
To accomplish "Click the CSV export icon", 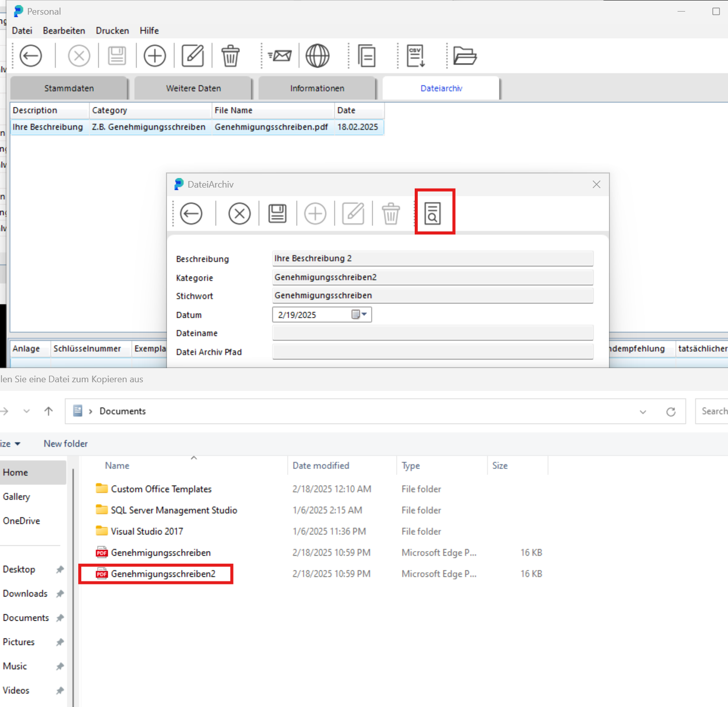I will click(x=416, y=56).
